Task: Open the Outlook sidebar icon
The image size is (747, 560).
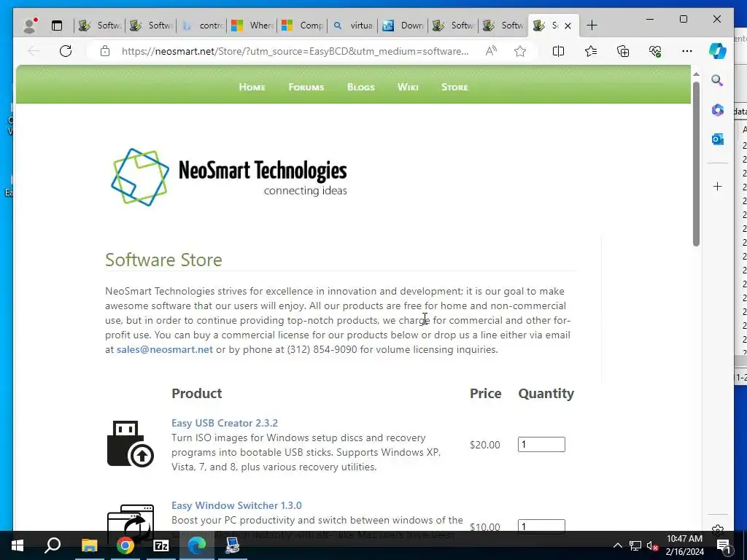Action: click(718, 139)
